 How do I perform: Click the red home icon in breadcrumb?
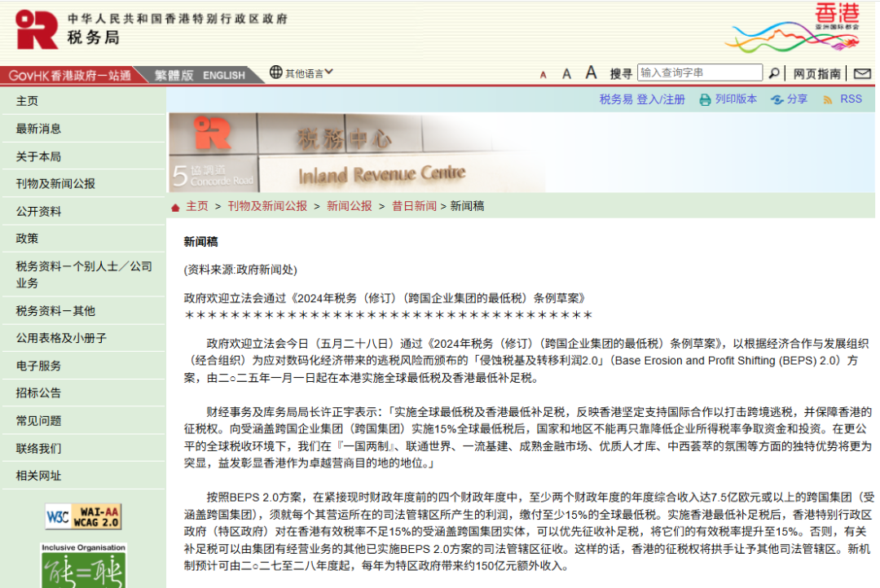click(175, 208)
